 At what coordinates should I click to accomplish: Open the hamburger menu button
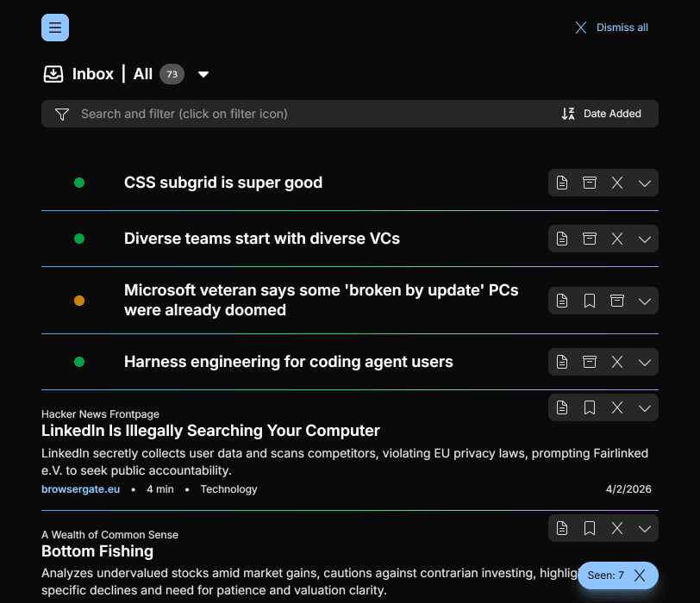[x=55, y=28]
